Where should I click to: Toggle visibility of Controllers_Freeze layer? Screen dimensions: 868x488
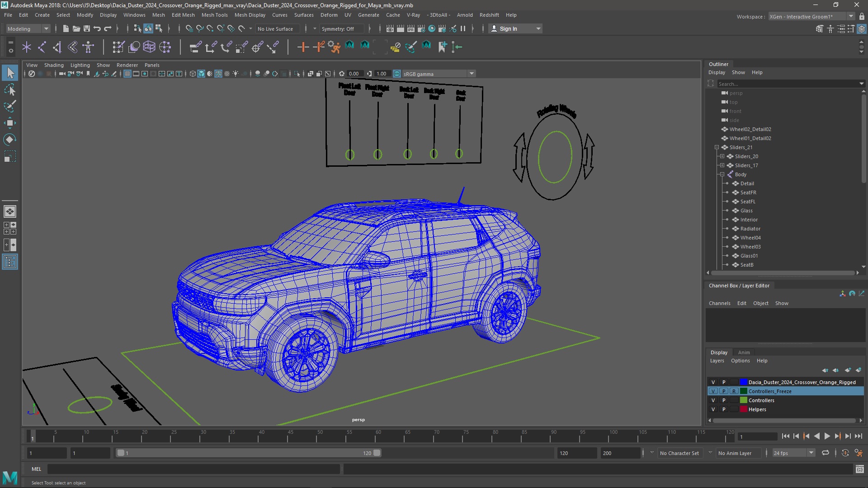pyautogui.click(x=713, y=391)
